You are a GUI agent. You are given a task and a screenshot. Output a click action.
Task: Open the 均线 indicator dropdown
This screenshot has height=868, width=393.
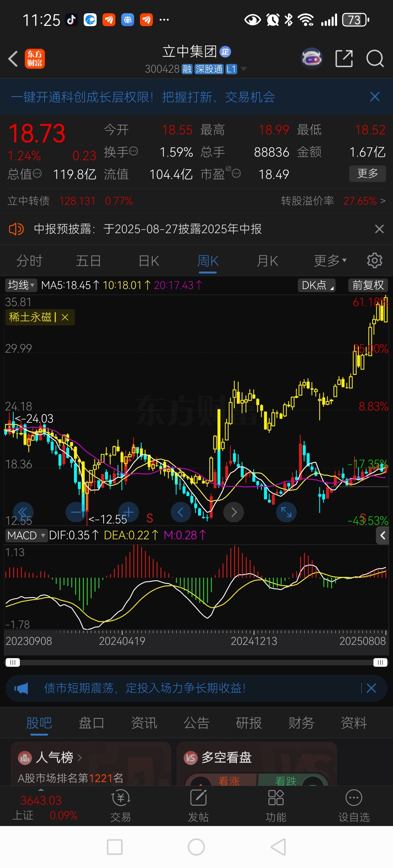pyautogui.click(x=21, y=285)
